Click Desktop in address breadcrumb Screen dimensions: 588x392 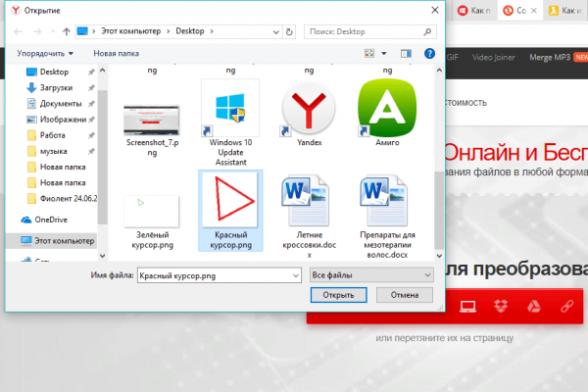[190, 31]
